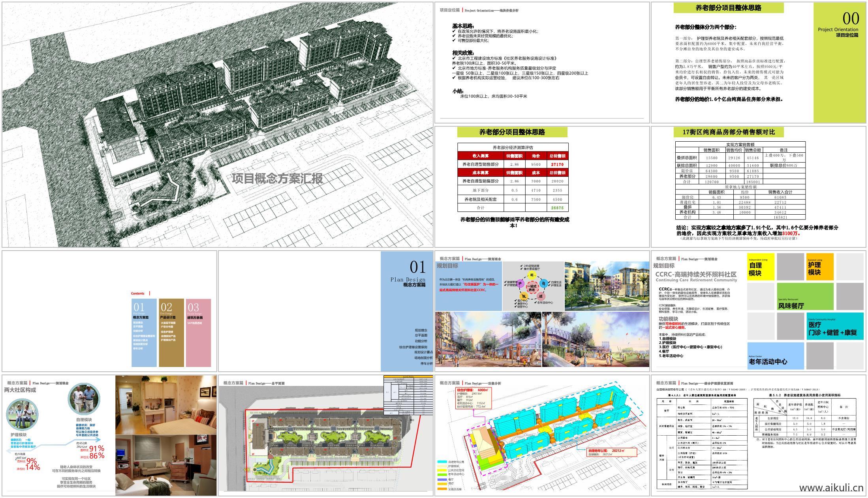Click the cyan 医疗 门诊+健管+康复 block
Viewport: 868px width, 498px height.
(x=834, y=326)
